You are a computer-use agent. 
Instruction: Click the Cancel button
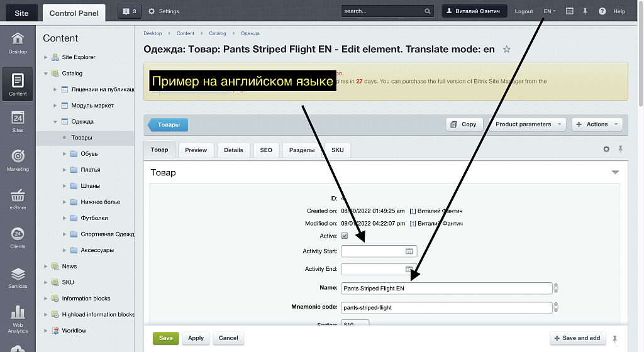click(x=228, y=338)
